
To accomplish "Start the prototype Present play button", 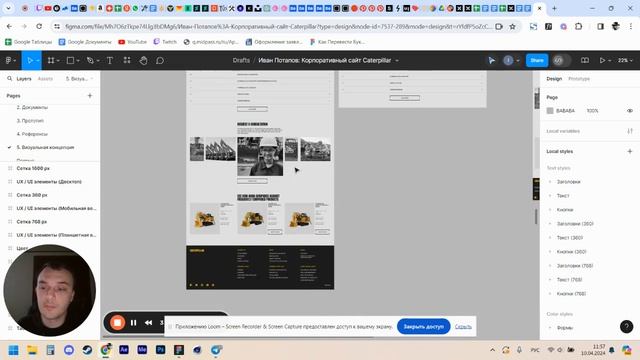I will pyautogui.click(x=602, y=60).
